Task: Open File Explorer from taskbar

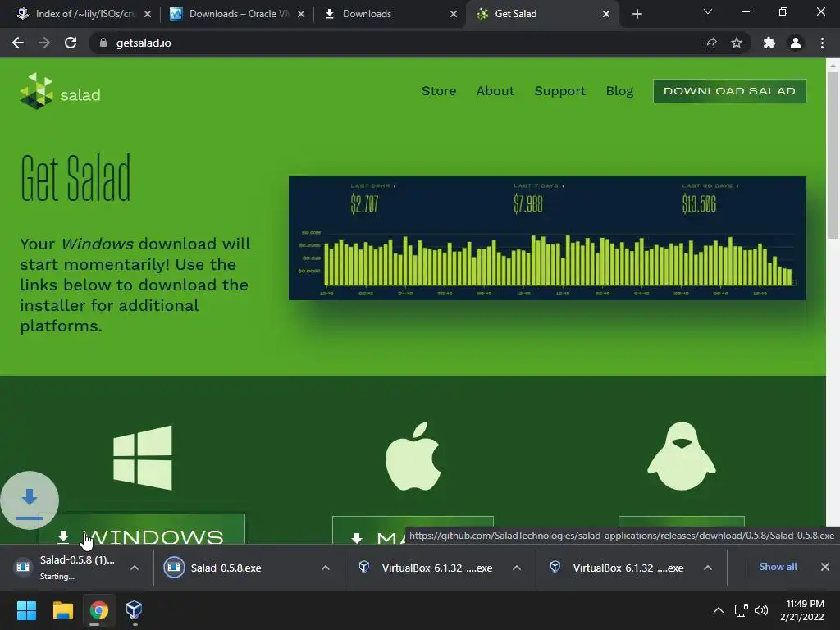Action: click(62, 609)
